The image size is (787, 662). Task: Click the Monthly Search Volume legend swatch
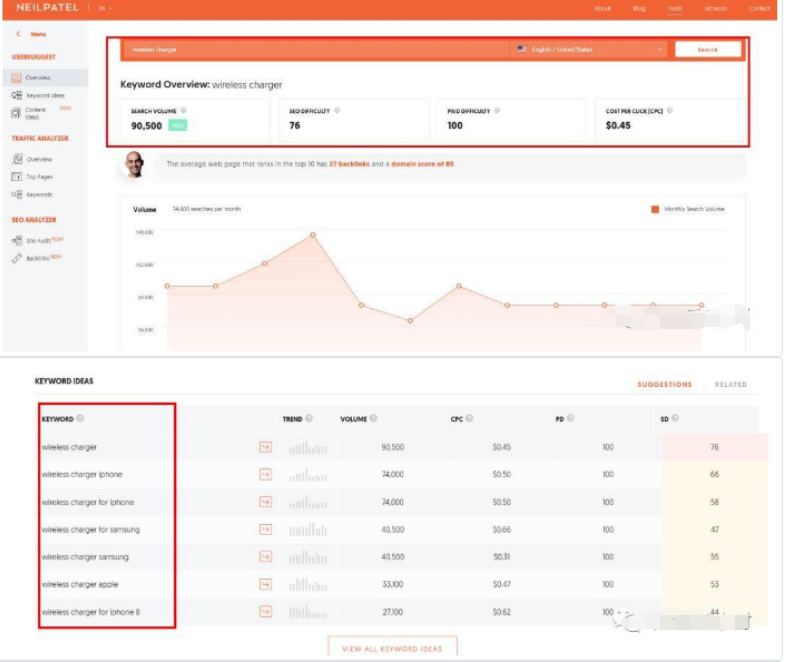[x=655, y=209]
